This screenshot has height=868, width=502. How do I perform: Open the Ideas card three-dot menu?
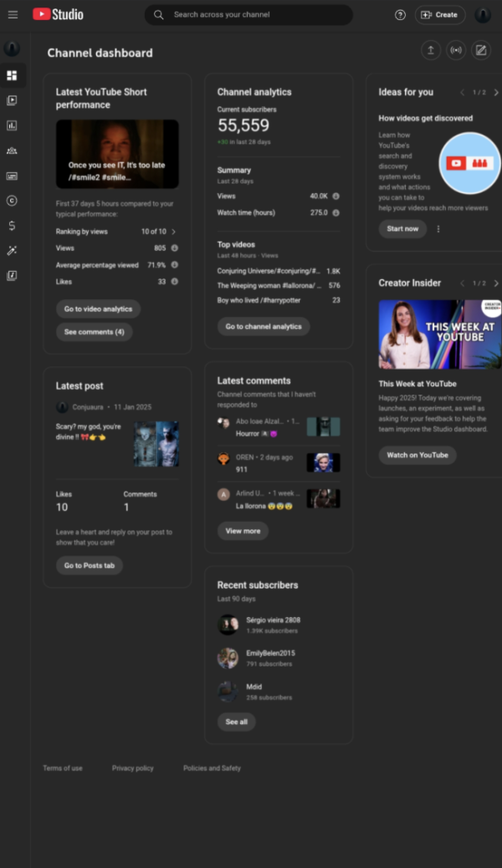pos(438,229)
